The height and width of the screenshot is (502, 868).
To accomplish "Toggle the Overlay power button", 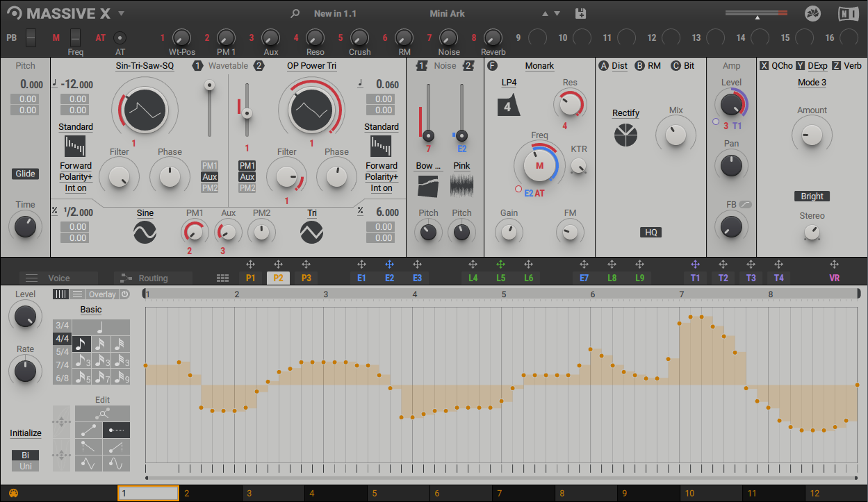I will coord(124,294).
